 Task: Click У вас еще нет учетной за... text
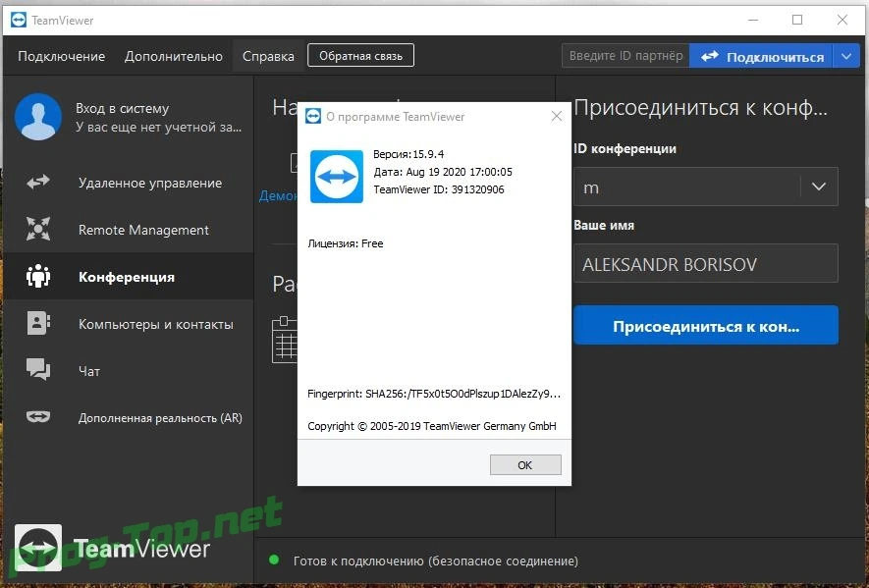(x=158, y=127)
